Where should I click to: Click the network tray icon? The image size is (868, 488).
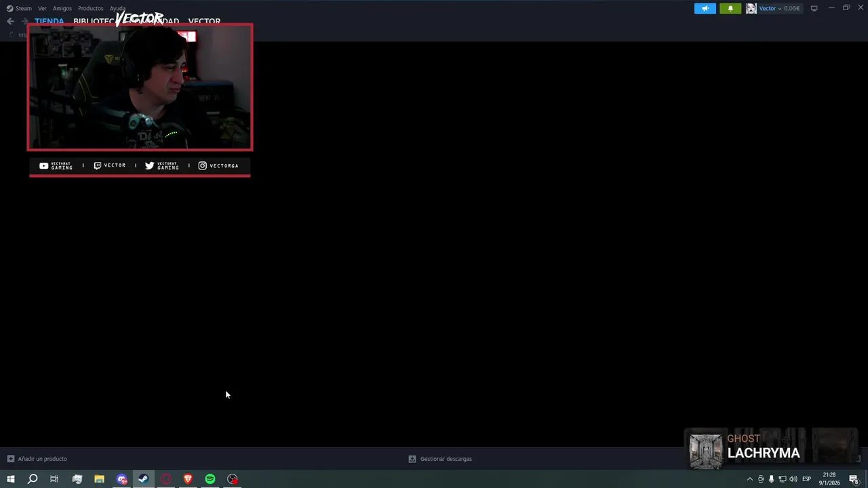[x=782, y=479]
